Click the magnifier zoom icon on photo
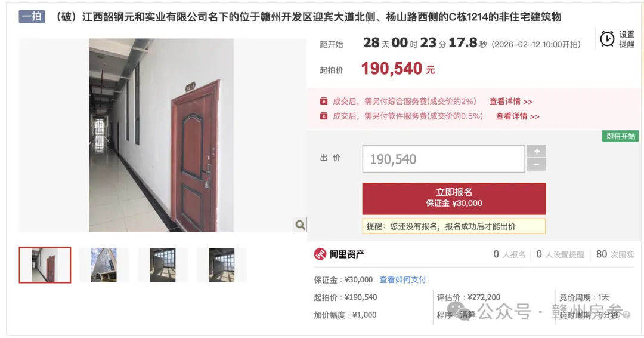Viewport: 644px width, 338px height. click(x=300, y=225)
